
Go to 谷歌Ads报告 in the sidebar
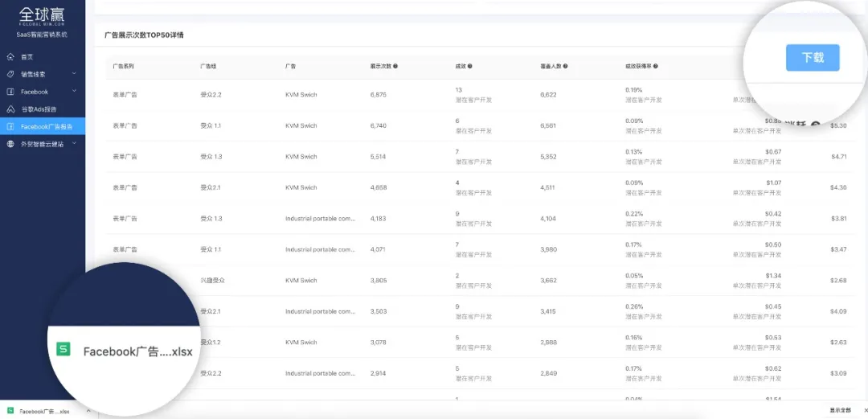click(39, 109)
